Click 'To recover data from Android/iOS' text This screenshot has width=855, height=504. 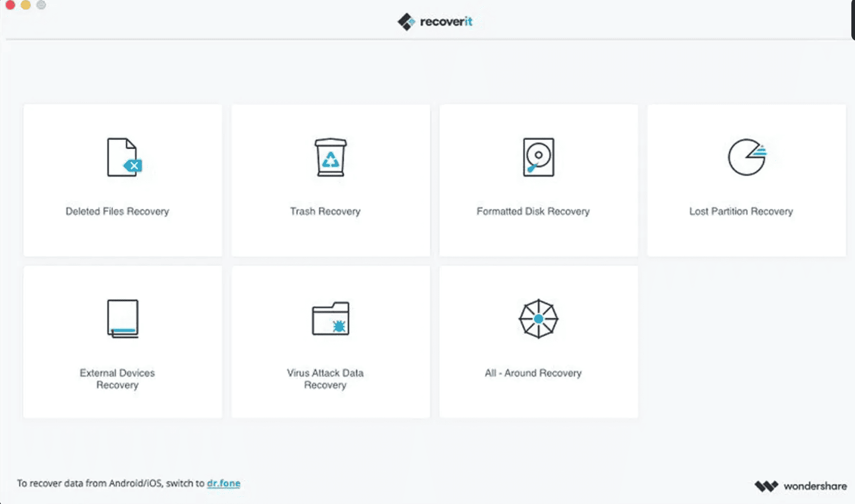coord(90,483)
